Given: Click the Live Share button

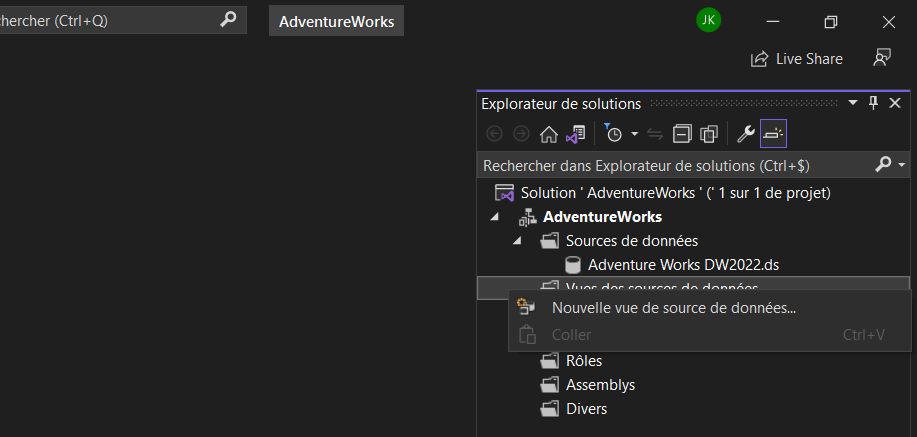Looking at the screenshot, I should click(797, 59).
